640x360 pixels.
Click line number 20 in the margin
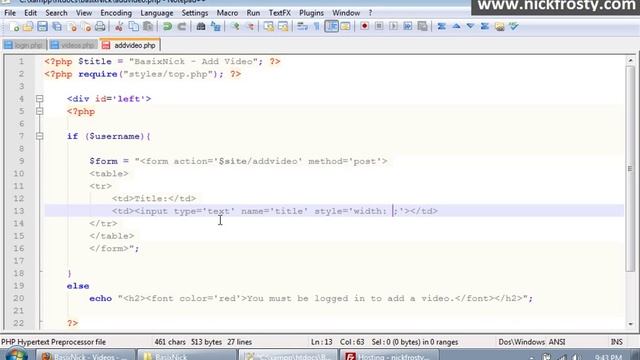[x=18, y=298]
